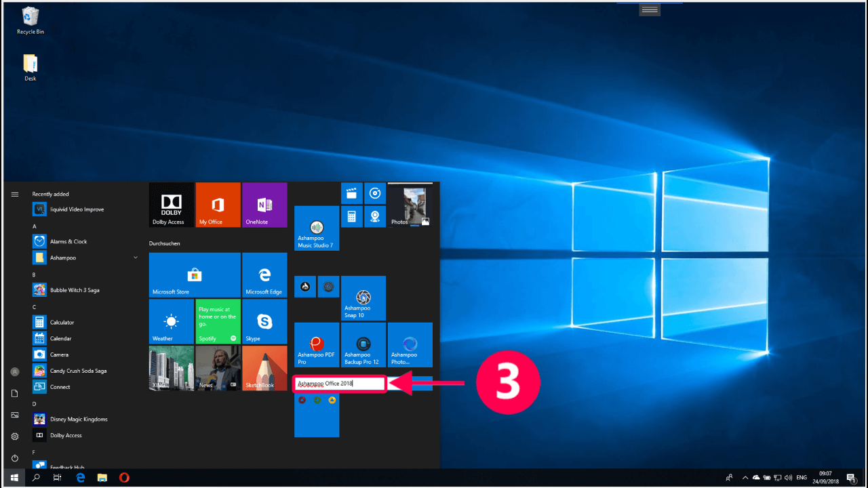The height and width of the screenshot is (488, 868).
Task: Open the Spotify tile
Action: coord(218,321)
